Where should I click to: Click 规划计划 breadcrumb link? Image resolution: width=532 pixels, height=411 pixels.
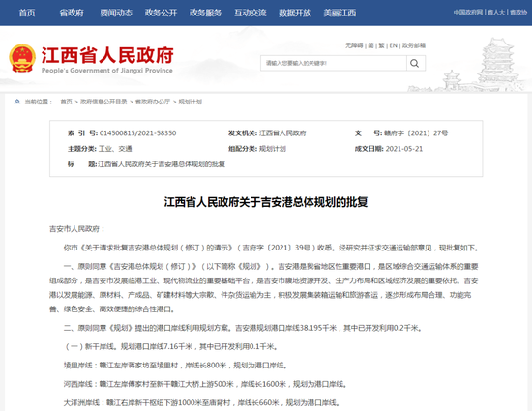(x=190, y=102)
